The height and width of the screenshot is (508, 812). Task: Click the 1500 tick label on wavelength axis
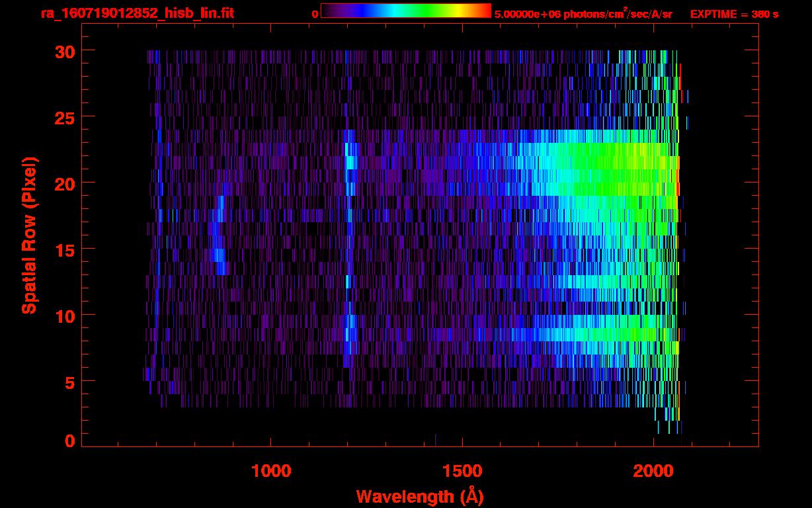pos(462,471)
